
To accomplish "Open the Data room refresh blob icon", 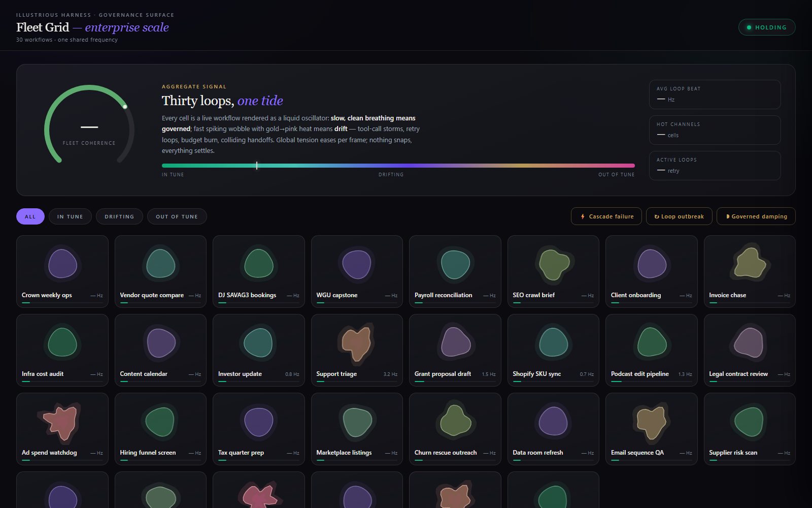I will click(553, 421).
